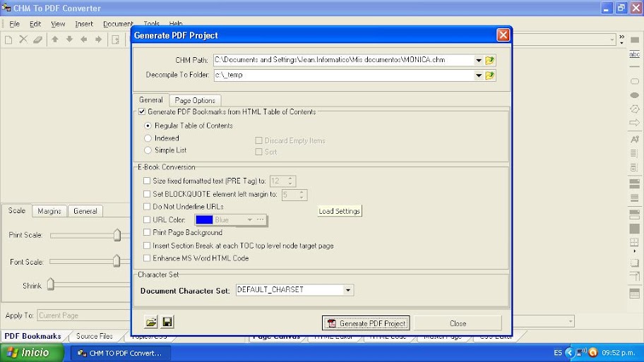
Task: Click BLOCKQUOTE margin spinner arrows
Action: 302,195
